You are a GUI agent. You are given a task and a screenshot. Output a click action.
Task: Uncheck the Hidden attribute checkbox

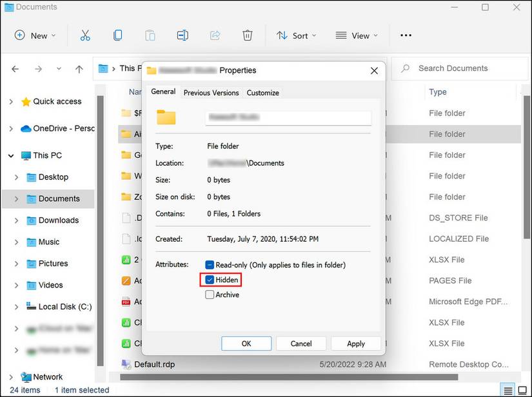[210, 280]
